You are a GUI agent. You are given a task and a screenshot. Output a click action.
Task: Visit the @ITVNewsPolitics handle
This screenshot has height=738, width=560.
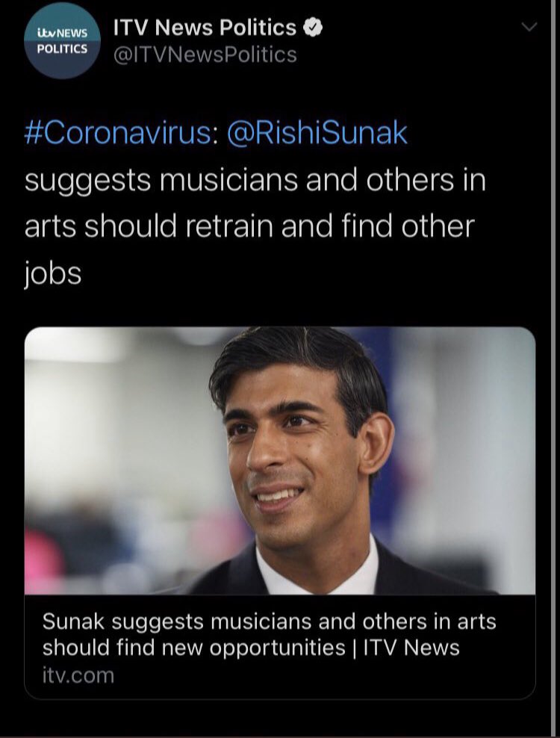[205, 55]
